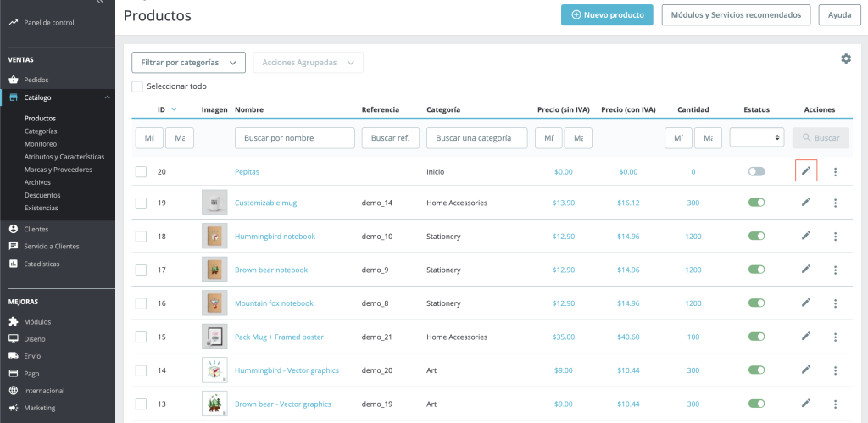Collapse sidebar with double chevron icon
This screenshot has height=423, width=868.
point(100,2)
